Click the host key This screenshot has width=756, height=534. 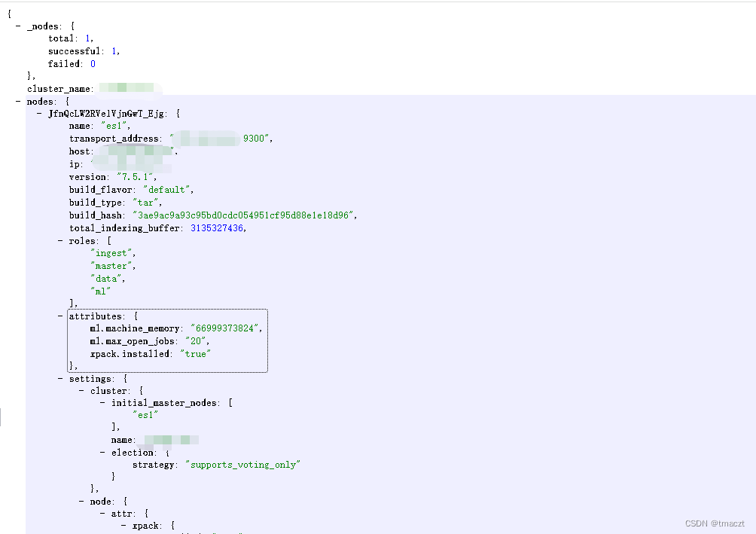click(x=80, y=151)
